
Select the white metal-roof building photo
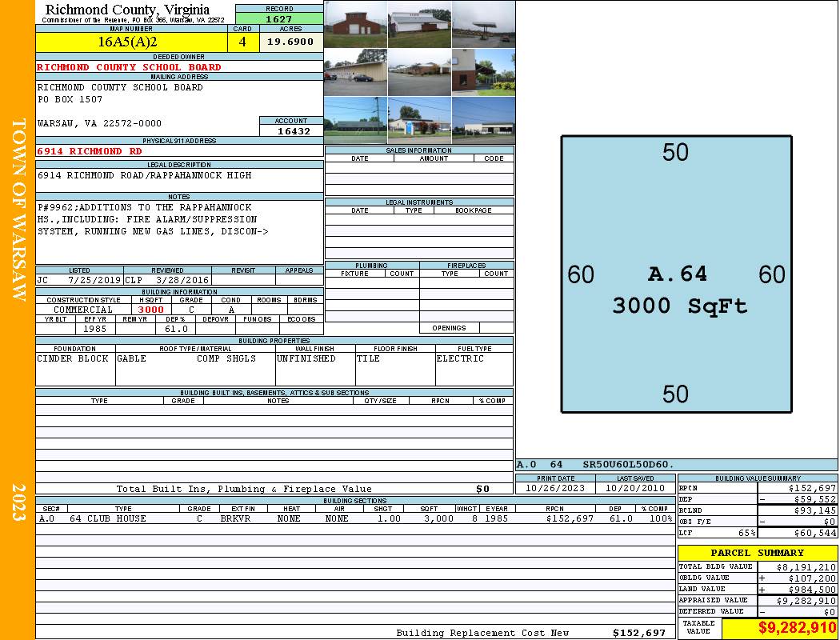pyautogui.click(x=419, y=24)
